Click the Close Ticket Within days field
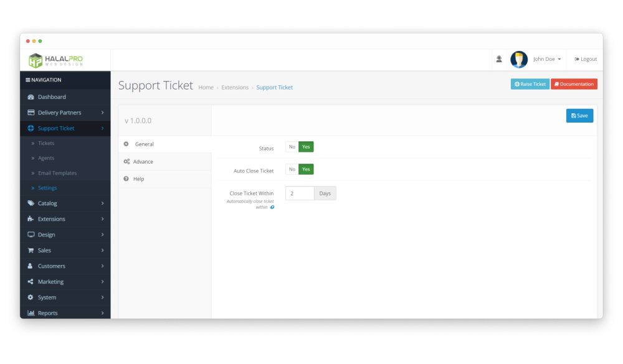The image size is (623, 364). tap(300, 194)
